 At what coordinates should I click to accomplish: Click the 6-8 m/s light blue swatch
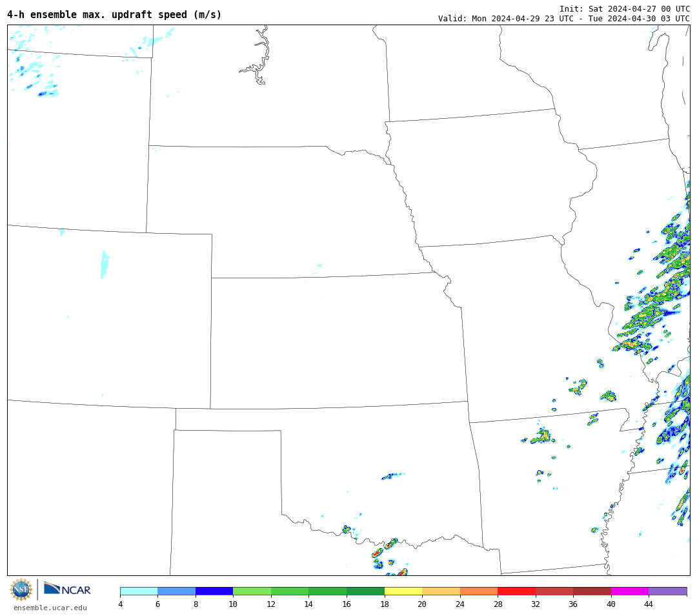pyautogui.click(x=176, y=591)
